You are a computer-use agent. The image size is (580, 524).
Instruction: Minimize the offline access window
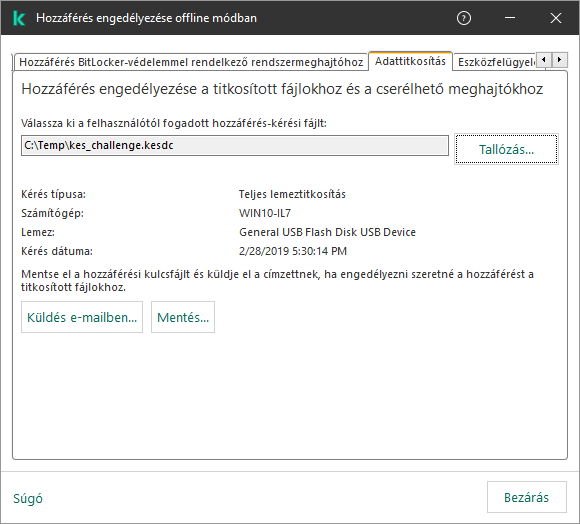pyautogui.click(x=510, y=18)
